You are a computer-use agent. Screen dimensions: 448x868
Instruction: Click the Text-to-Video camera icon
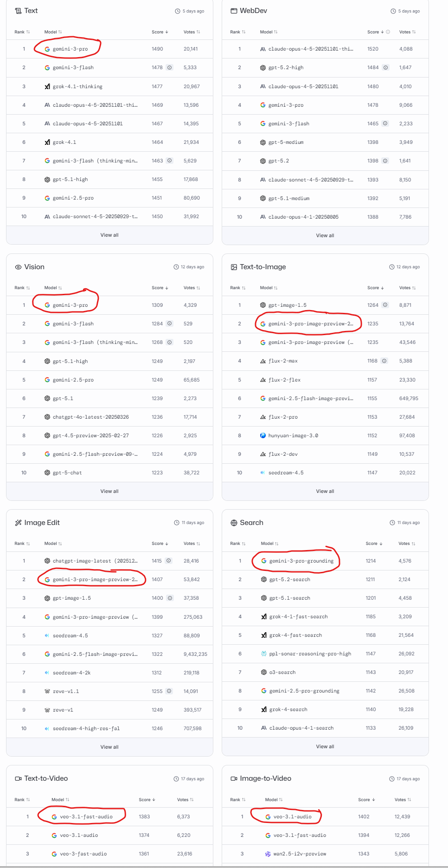18,778
